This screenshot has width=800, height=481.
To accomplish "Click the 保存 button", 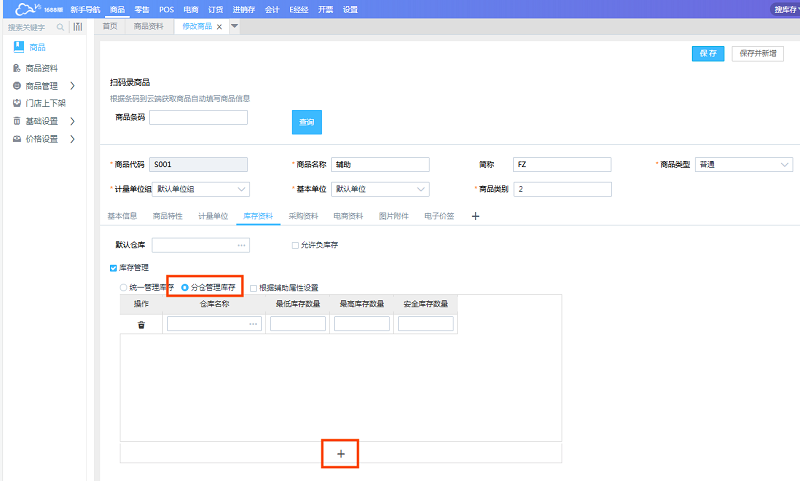I will pyautogui.click(x=708, y=54).
